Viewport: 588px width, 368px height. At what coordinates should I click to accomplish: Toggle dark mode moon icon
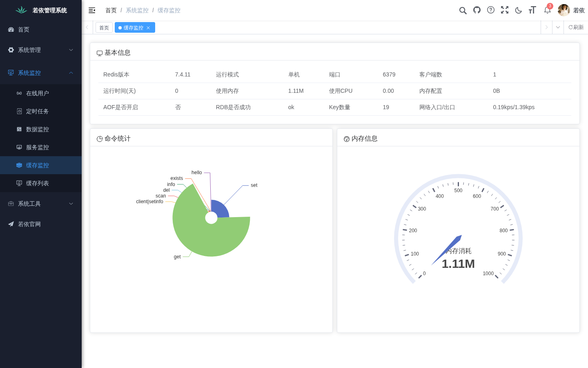point(519,10)
